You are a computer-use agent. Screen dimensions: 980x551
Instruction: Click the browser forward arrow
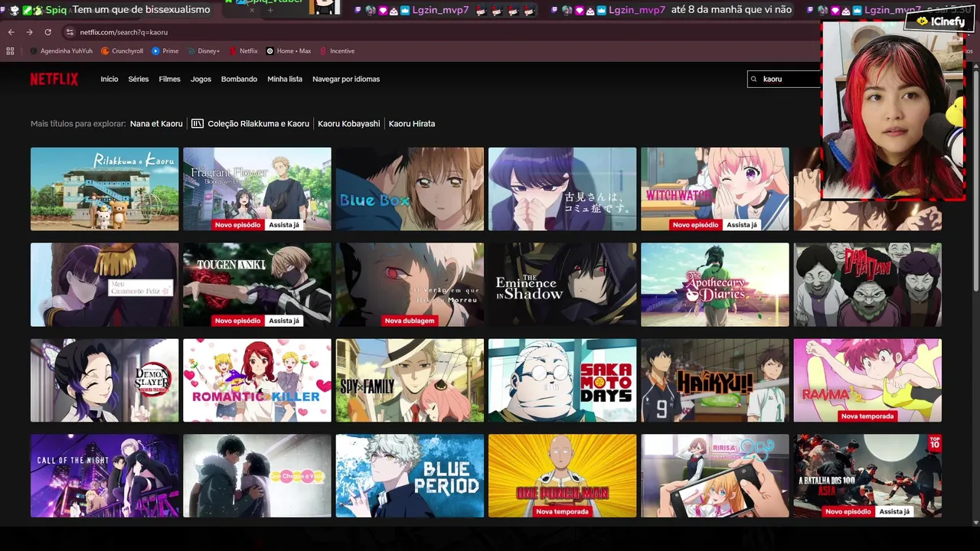[29, 32]
